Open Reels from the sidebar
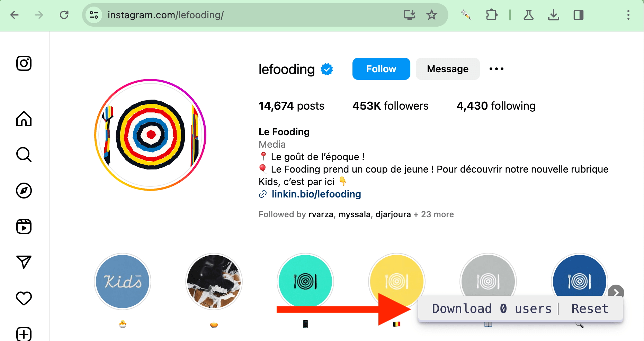This screenshot has height=341, width=644. click(x=24, y=227)
